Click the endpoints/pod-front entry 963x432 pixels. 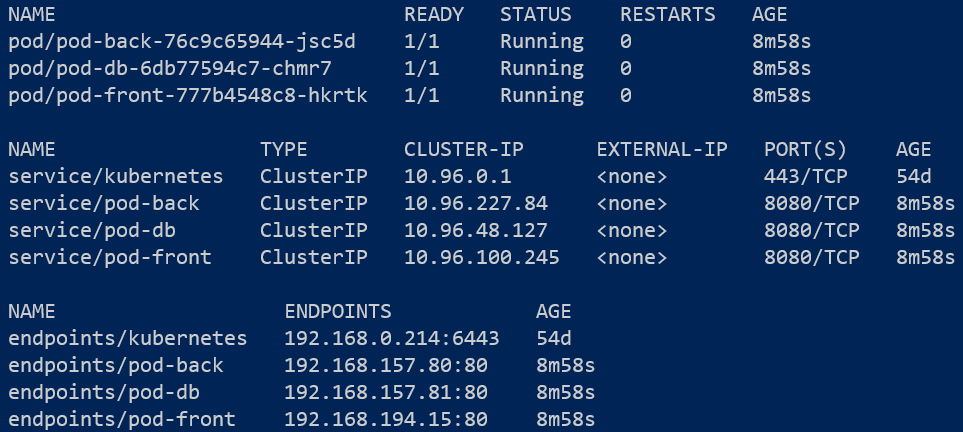(121, 419)
